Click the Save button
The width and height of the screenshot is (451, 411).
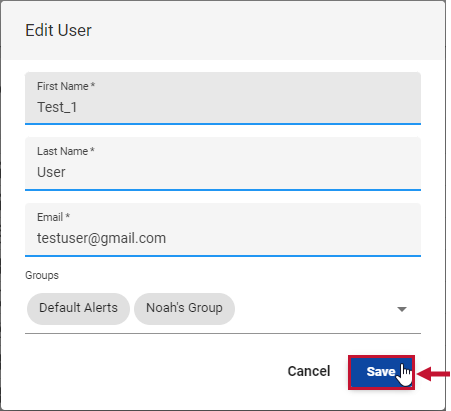click(381, 372)
